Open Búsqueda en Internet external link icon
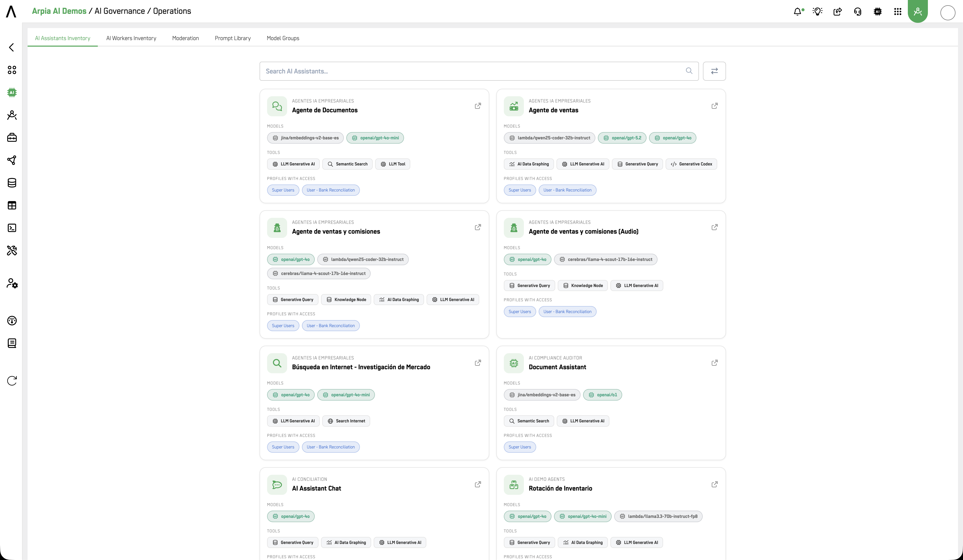Screen dimensions: 963x560 point(478,362)
